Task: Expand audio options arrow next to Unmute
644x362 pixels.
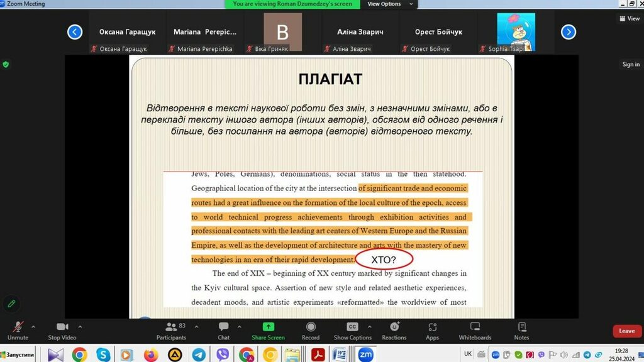Action: click(x=33, y=326)
